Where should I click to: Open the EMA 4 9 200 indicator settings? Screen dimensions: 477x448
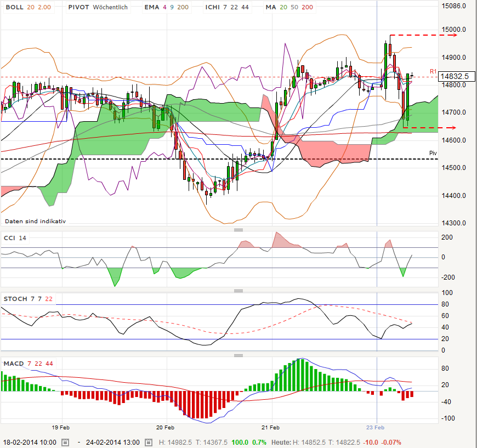[167, 7]
